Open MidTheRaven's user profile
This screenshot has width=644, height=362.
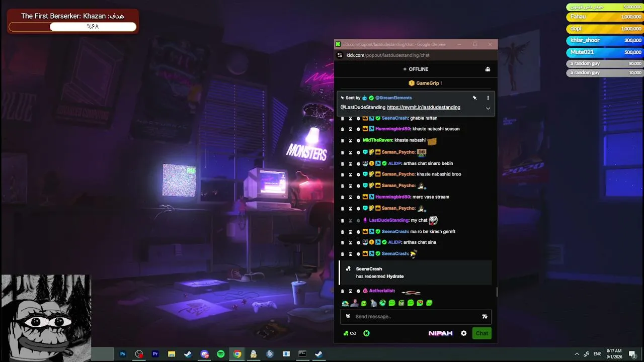coord(377,140)
